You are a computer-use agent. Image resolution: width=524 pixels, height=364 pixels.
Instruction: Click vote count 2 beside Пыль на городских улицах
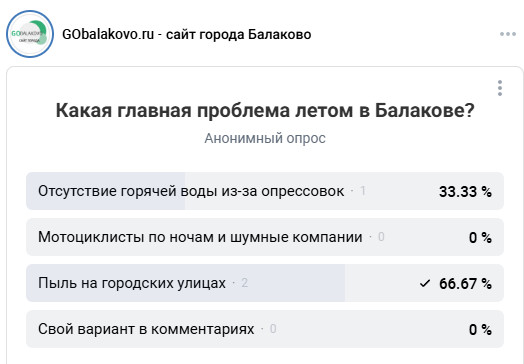[x=245, y=283]
